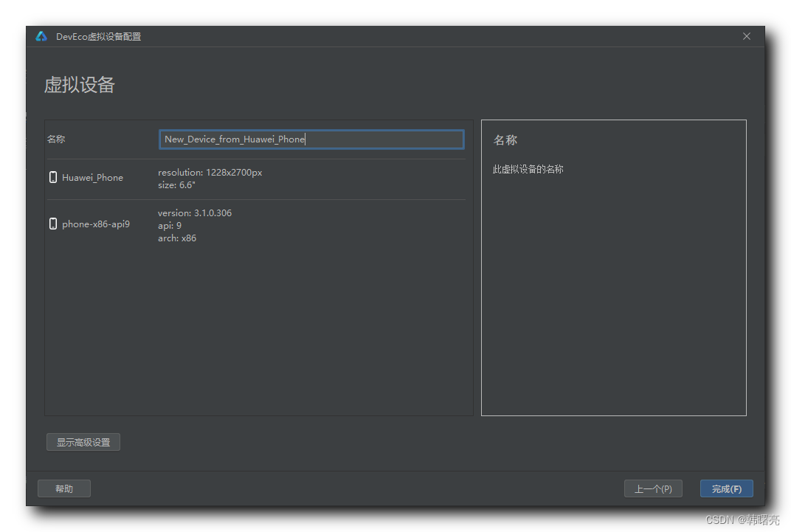The width and height of the screenshot is (791, 532).
Task: Click the DevEco logo icon in title bar
Action: 41,36
